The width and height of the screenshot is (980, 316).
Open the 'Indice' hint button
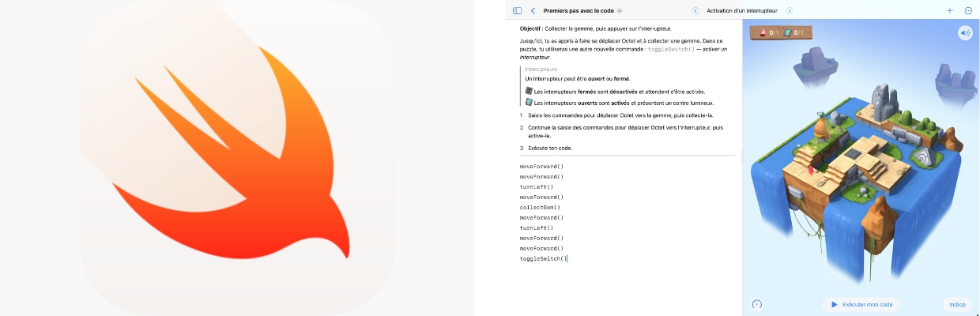click(x=957, y=304)
